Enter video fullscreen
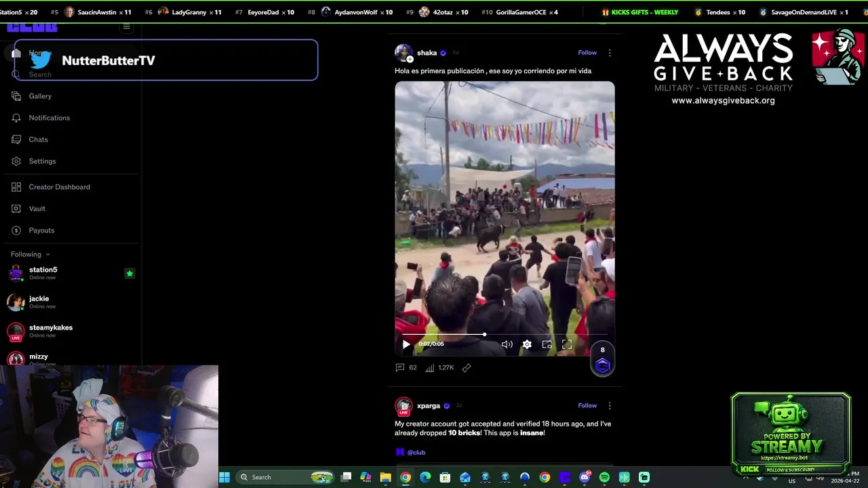This screenshot has height=488, width=868. [567, 344]
